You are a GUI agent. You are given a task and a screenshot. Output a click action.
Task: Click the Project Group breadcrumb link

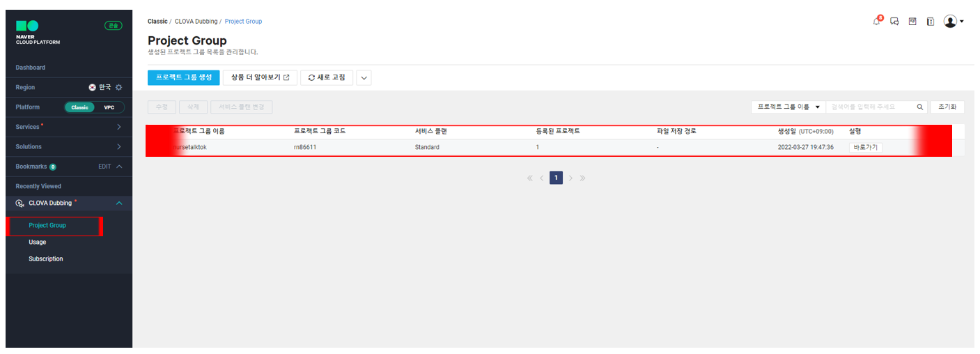pyautogui.click(x=243, y=22)
